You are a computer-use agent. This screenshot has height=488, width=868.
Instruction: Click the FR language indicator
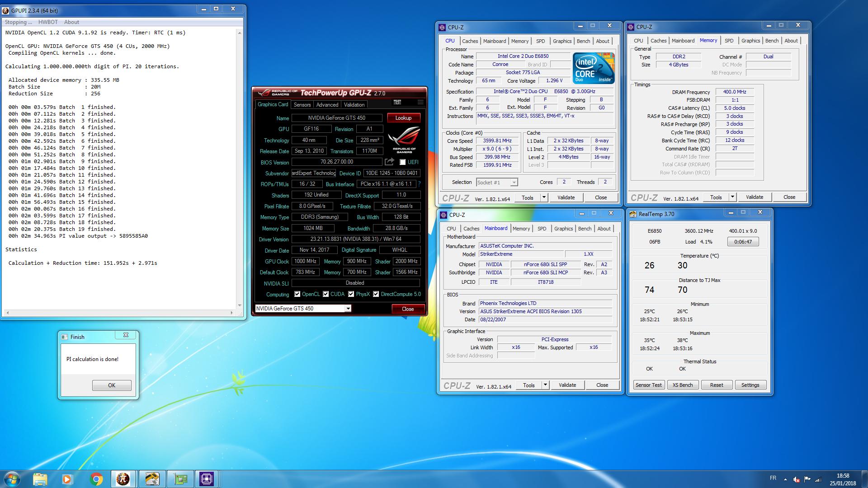point(773,478)
